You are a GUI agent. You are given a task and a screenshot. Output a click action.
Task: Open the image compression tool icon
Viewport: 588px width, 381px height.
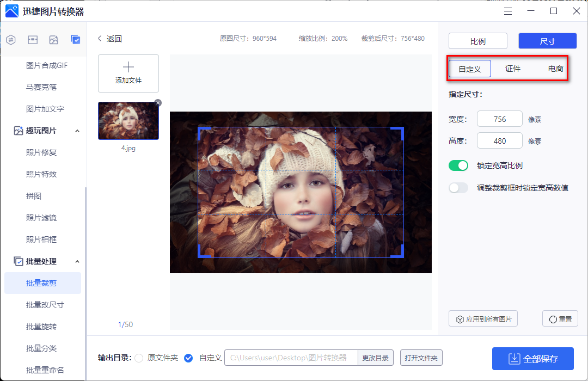click(33, 40)
